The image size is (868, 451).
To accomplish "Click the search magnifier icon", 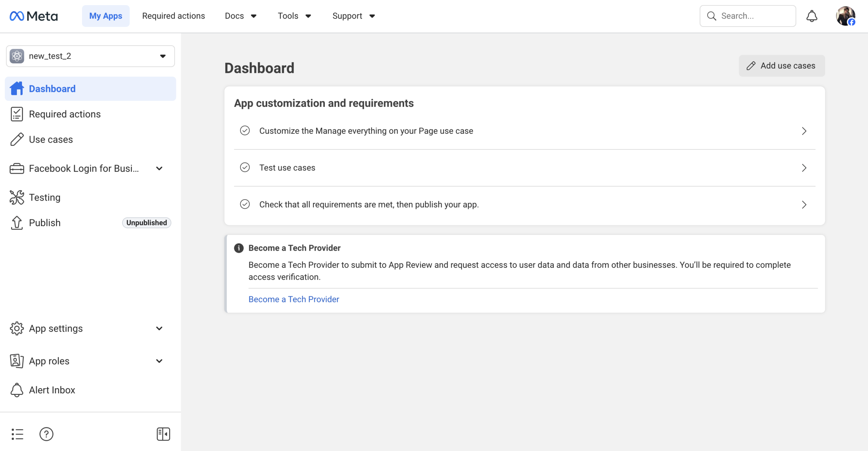I will point(712,16).
